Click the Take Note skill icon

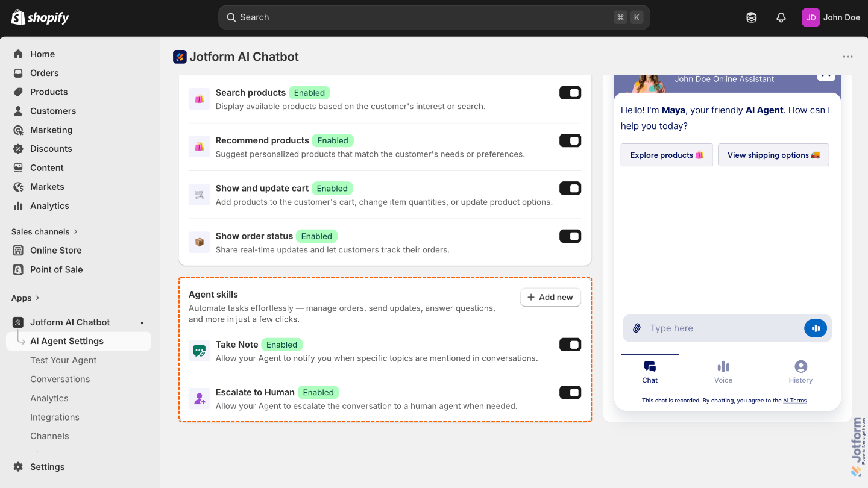(x=200, y=350)
